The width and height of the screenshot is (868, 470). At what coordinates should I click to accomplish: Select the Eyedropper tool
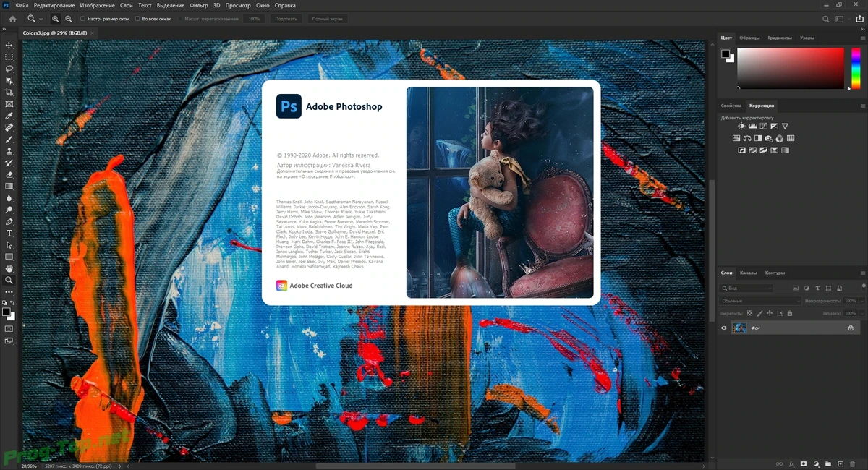point(9,116)
